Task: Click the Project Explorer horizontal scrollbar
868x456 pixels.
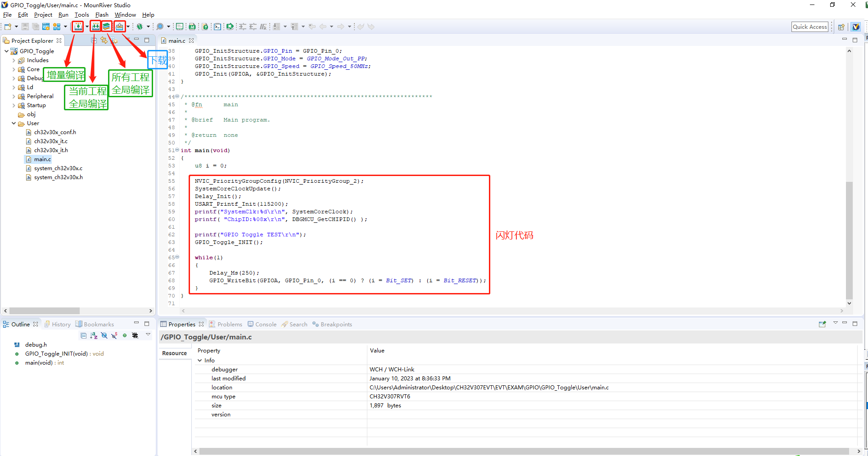Action: [x=44, y=311]
